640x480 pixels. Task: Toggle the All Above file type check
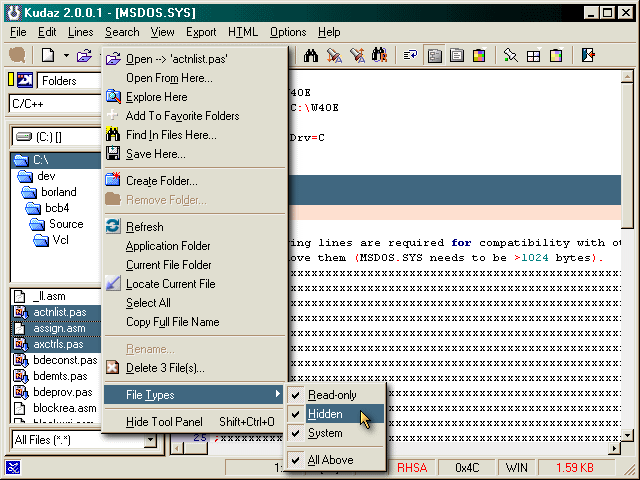click(335, 460)
